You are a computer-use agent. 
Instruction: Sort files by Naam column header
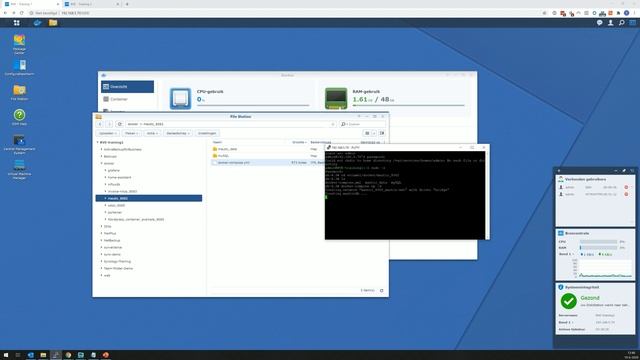pos(218,142)
